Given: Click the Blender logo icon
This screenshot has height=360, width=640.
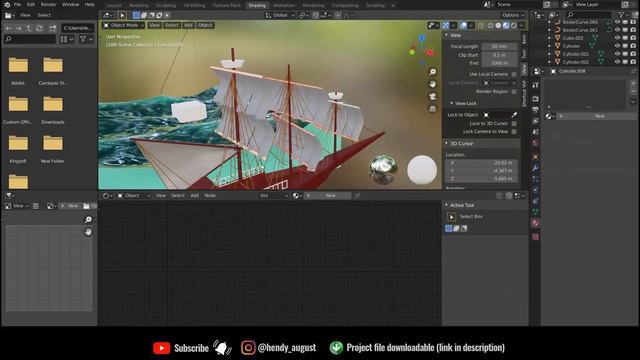Looking at the screenshot, I should (x=7, y=4).
